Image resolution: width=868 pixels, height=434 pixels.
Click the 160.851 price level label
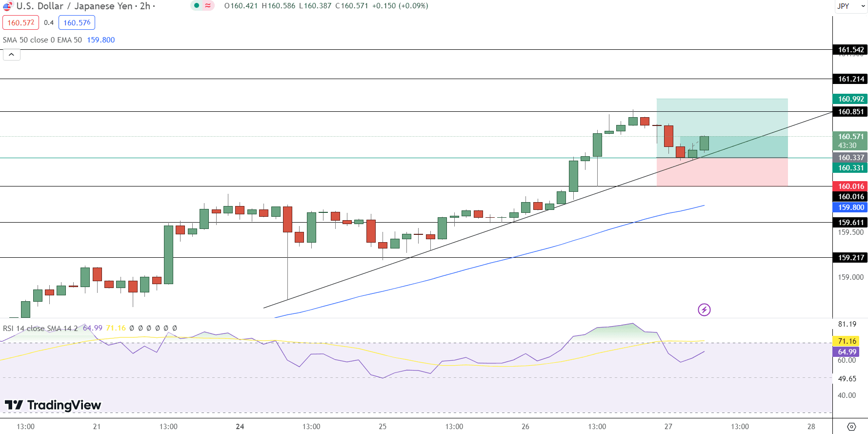(850, 112)
